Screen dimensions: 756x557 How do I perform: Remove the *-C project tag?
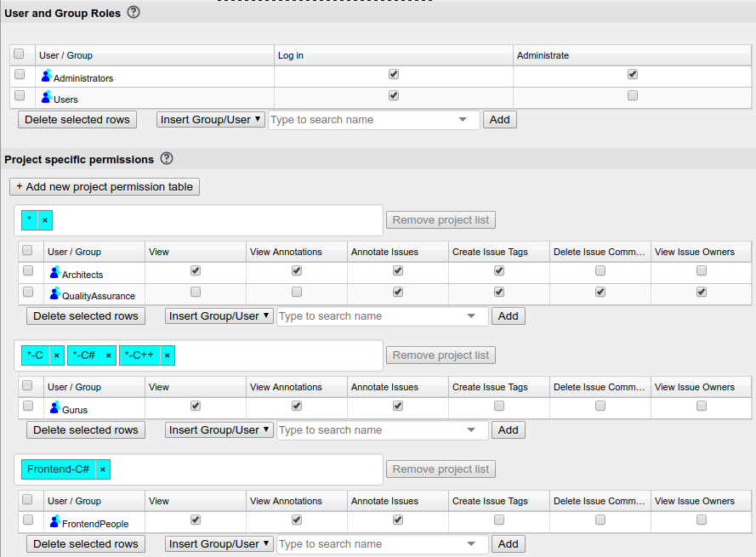tap(56, 355)
